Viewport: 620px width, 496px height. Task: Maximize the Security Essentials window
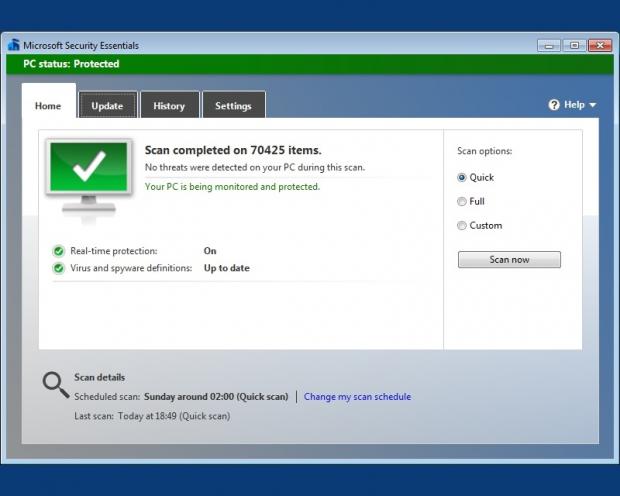[574, 45]
